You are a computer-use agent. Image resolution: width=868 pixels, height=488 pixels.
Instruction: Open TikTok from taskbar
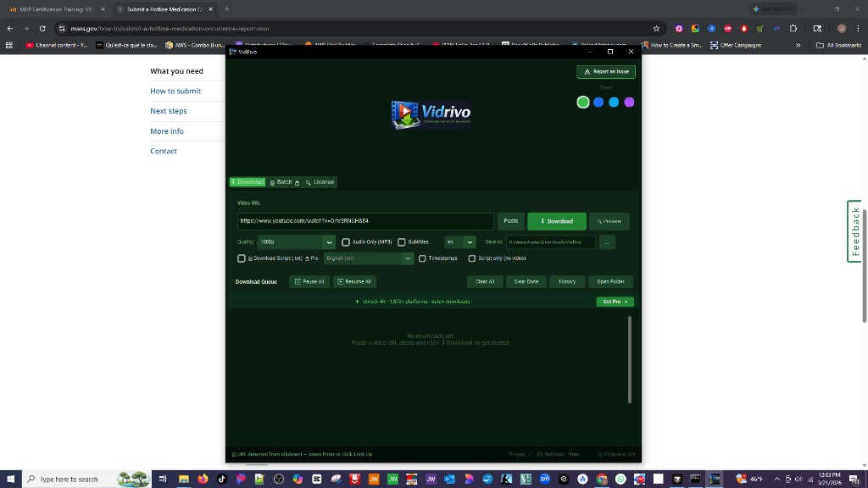coord(221,480)
